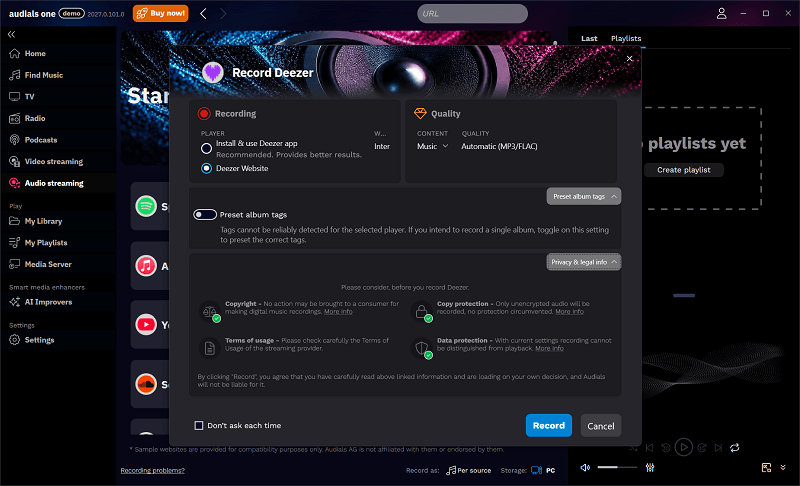The image size is (800, 486).
Task: Open My Playlists
Action: (46, 243)
